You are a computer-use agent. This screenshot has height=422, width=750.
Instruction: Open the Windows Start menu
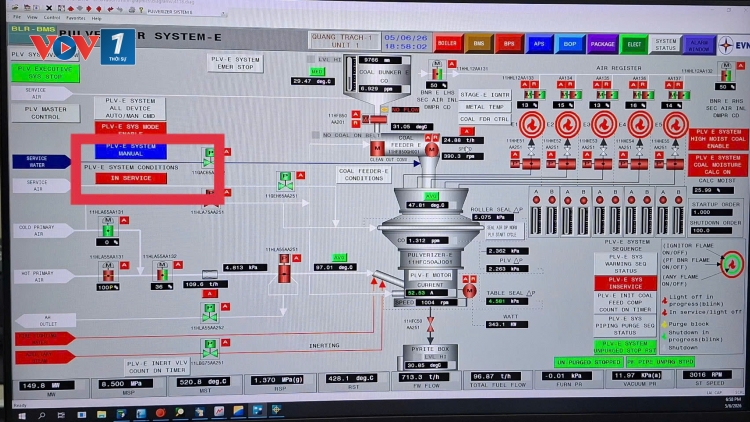point(22,415)
